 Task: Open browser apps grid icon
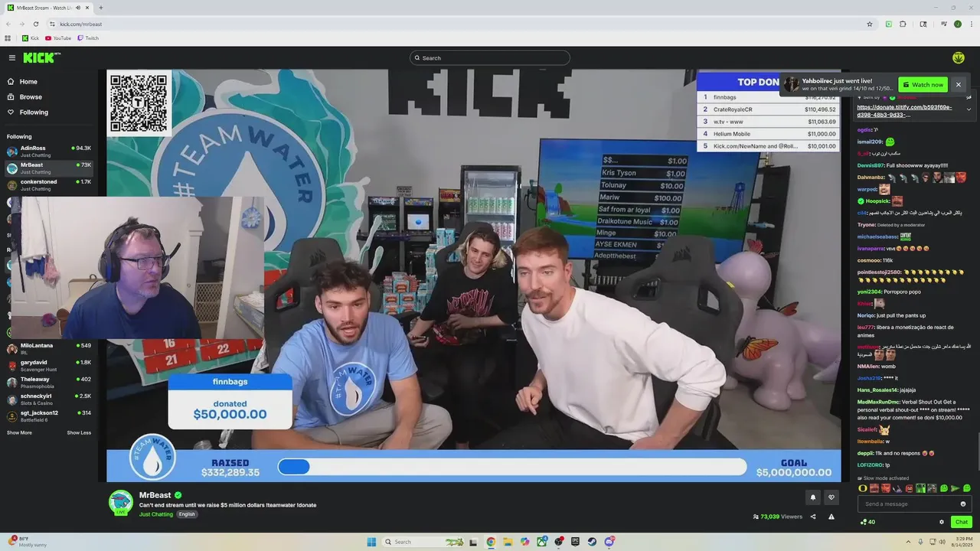(x=8, y=37)
